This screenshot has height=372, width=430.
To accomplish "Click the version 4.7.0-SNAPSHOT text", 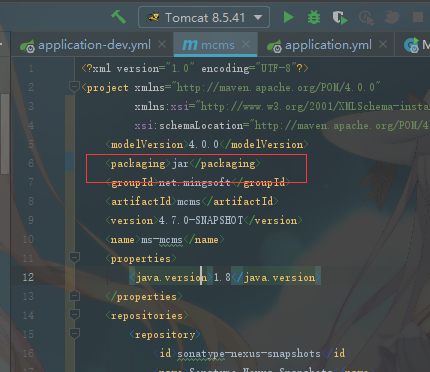I will pyautogui.click(x=204, y=220).
